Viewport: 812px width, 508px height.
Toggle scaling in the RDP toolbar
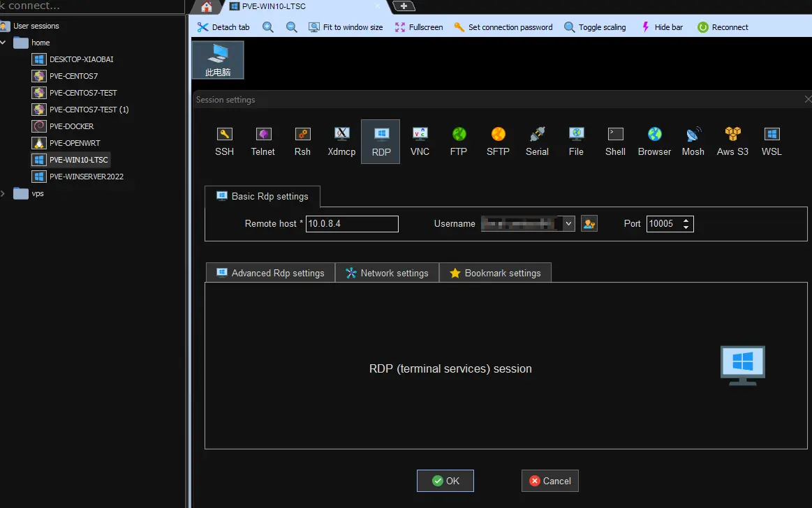click(x=595, y=27)
